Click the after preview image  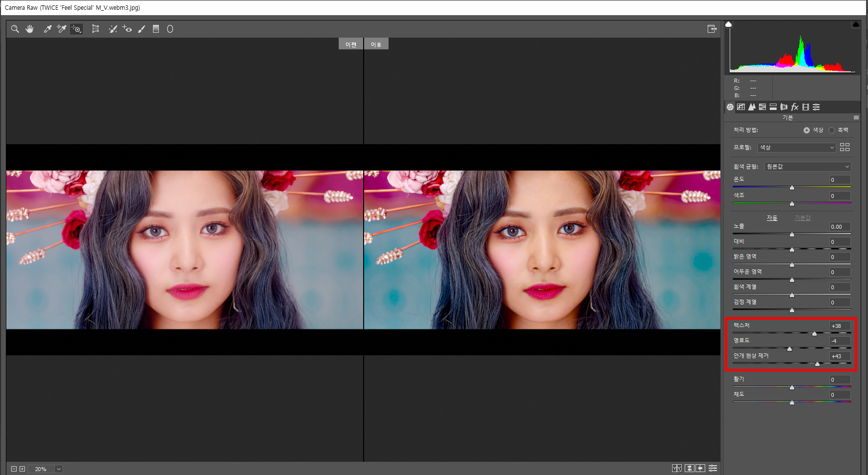(542, 250)
